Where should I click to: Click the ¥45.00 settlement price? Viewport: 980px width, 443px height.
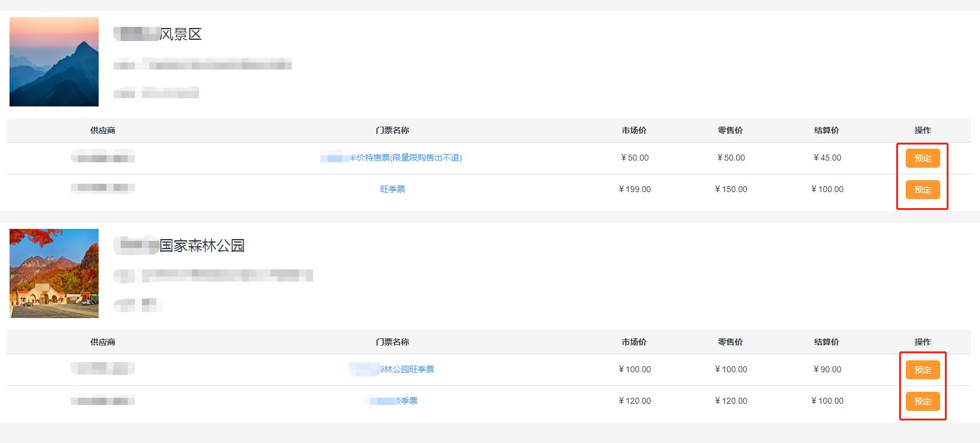827,158
